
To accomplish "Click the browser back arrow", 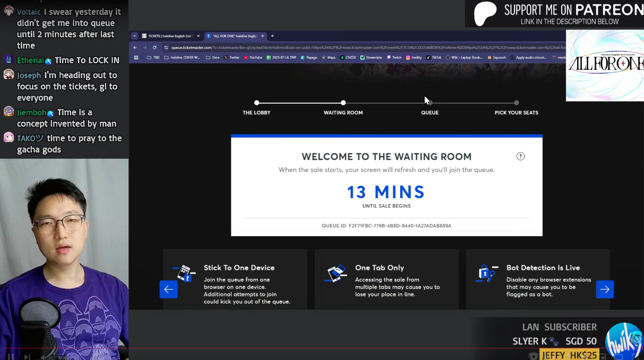I will pos(135,48).
